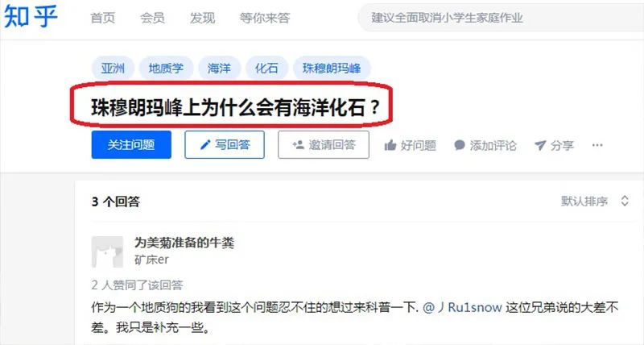Expand the 默认排序 sort dropdown
This screenshot has width=644, height=345.
coord(595,201)
